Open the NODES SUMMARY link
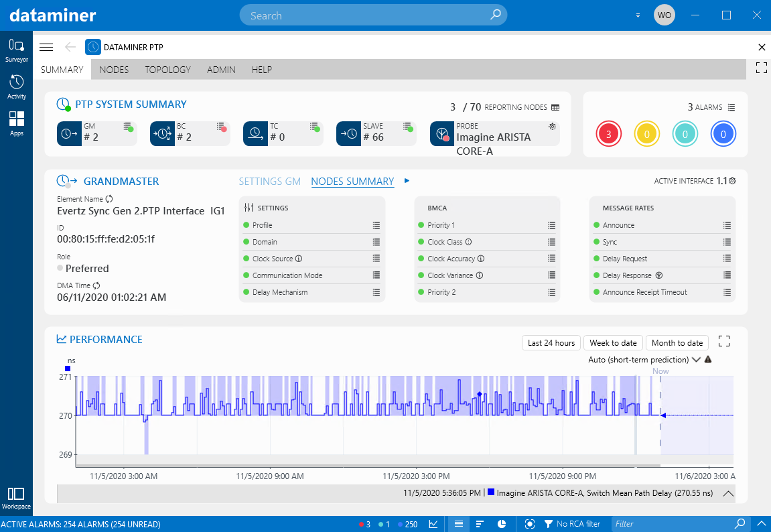This screenshot has height=532, width=771. tap(352, 181)
